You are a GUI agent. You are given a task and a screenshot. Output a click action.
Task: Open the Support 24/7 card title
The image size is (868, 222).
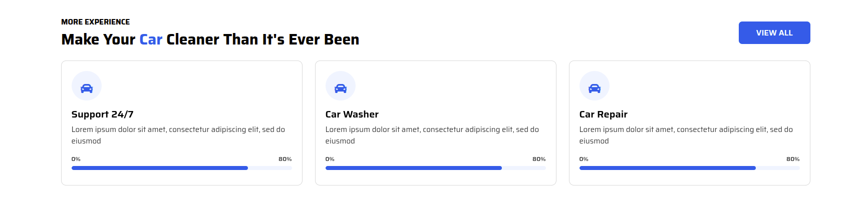click(x=103, y=114)
